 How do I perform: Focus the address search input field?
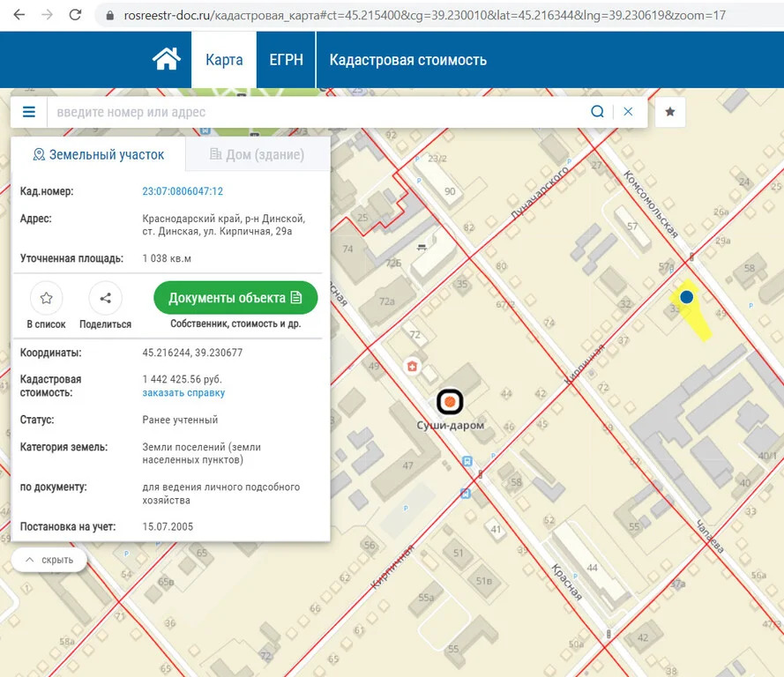click(x=317, y=112)
